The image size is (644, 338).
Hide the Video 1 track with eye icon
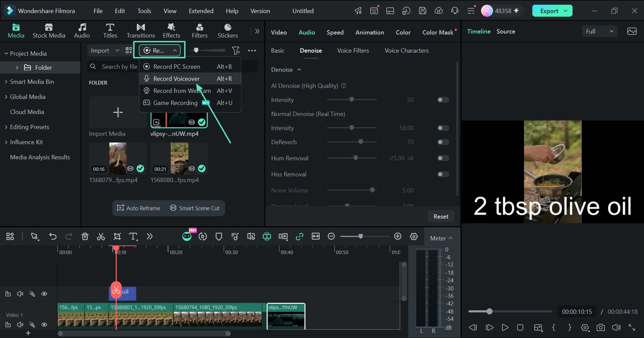[x=44, y=325]
